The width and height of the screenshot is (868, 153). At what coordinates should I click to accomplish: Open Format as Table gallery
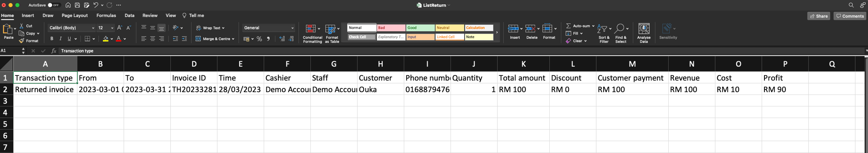coord(330,29)
